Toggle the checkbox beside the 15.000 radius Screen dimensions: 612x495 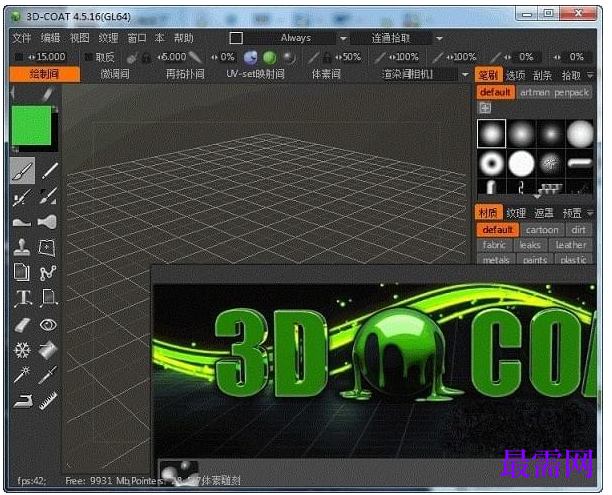click(18, 57)
